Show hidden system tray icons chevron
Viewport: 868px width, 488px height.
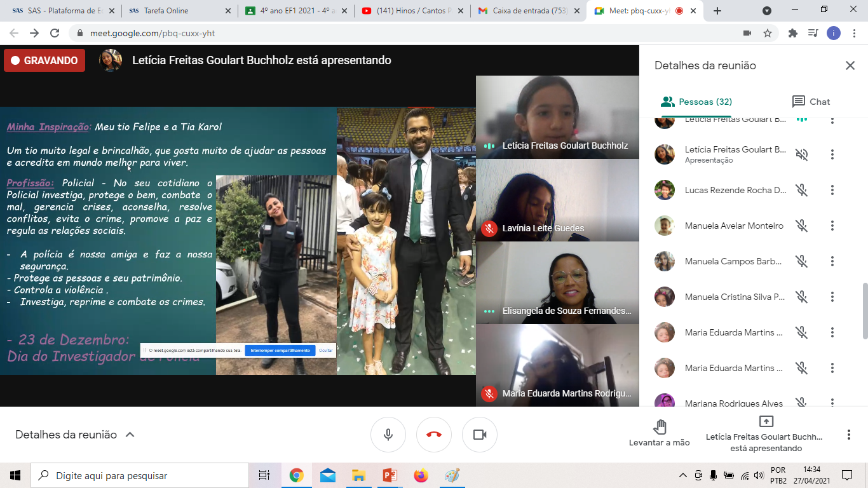(x=683, y=475)
